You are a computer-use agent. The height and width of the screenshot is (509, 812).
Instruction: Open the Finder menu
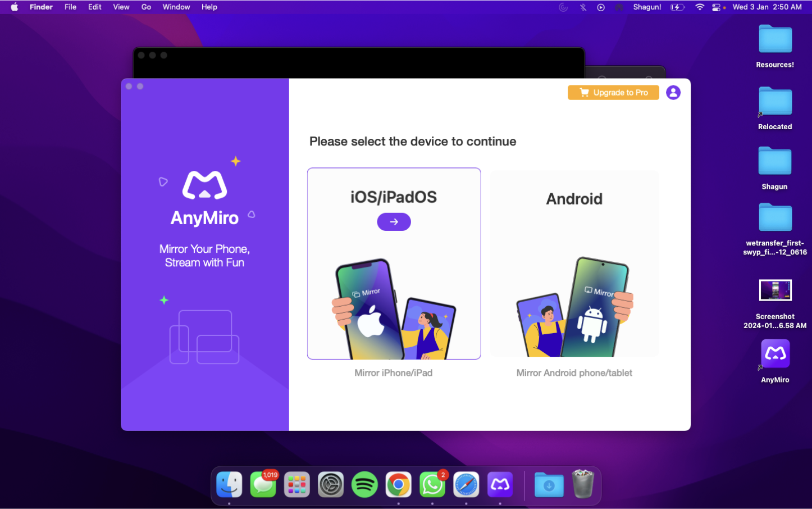tap(41, 7)
